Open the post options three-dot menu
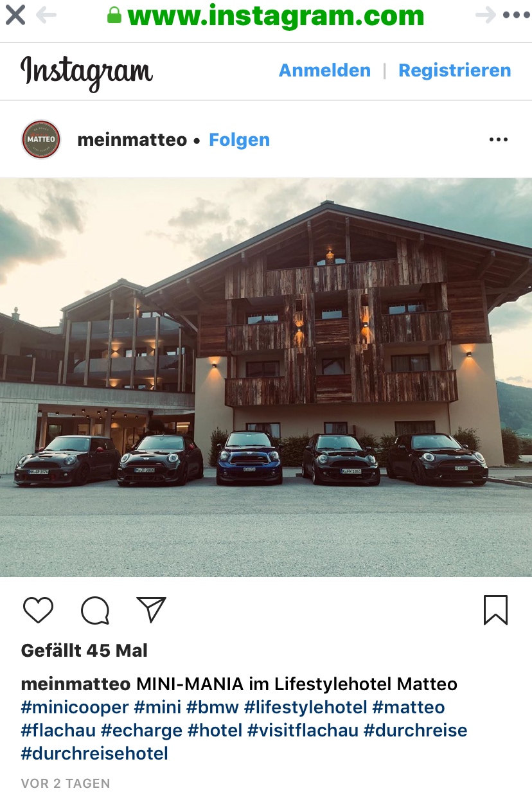532x793 pixels. pyautogui.click(x=499, y=139)
